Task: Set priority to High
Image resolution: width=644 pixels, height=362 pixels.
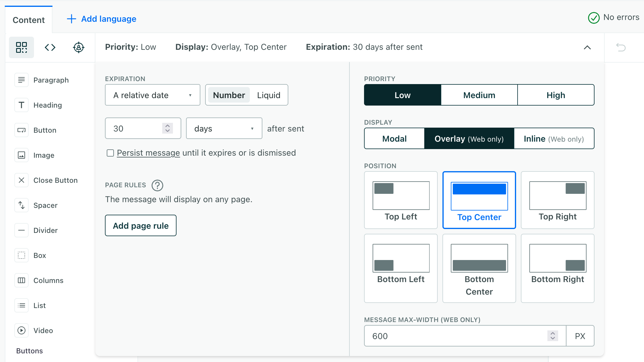Action: click(556, 95)
